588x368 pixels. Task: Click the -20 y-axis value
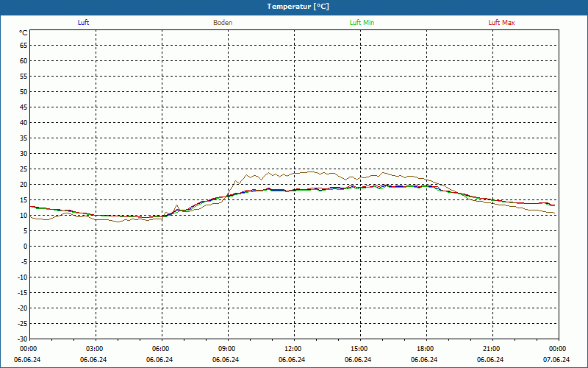[23, 308]
